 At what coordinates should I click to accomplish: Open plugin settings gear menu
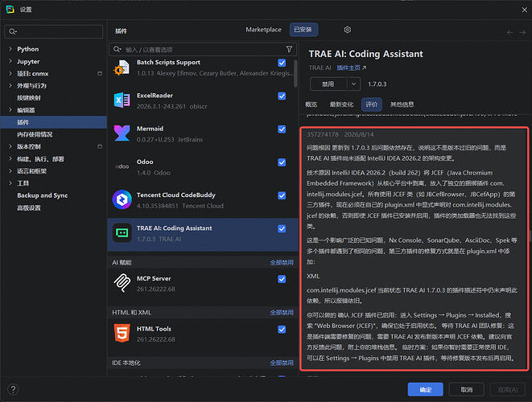(x=347, y=30)
